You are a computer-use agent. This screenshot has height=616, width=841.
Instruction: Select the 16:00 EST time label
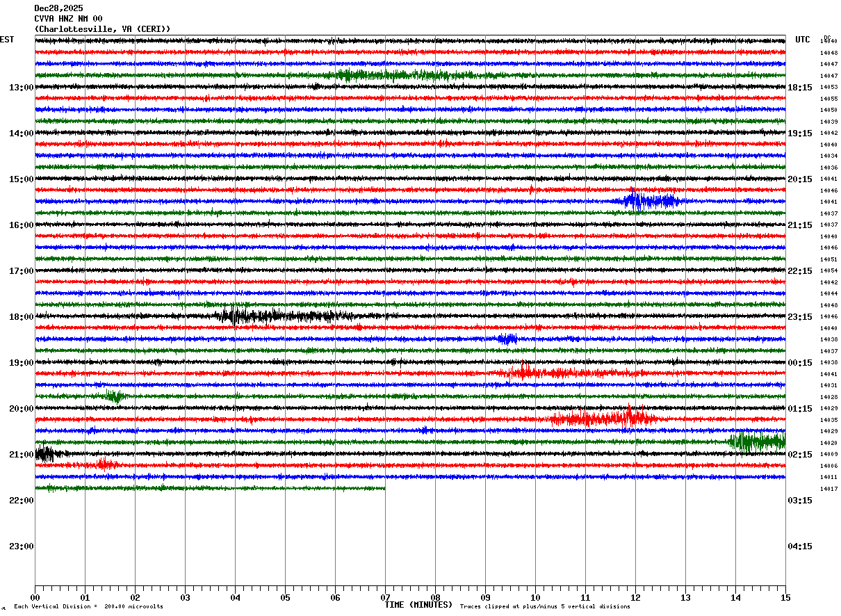tap(21, 225)
